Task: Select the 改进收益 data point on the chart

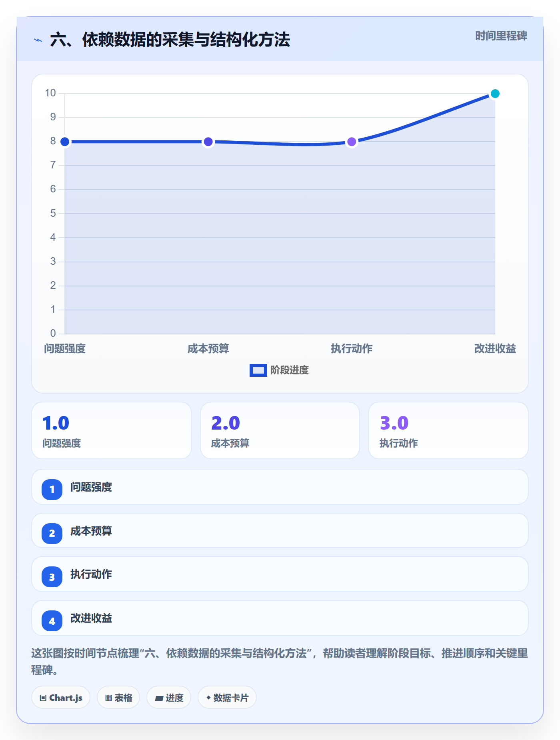Action: [495, 94]
